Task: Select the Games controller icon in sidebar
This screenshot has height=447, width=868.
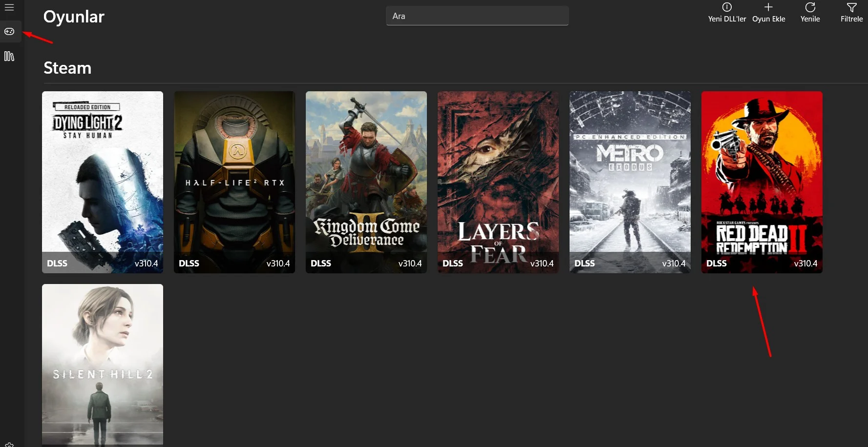Action: pos(9,32)
